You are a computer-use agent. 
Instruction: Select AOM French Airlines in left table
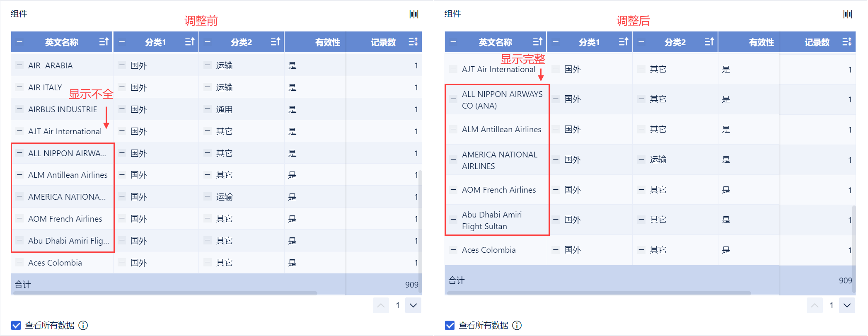coord(65,219)
